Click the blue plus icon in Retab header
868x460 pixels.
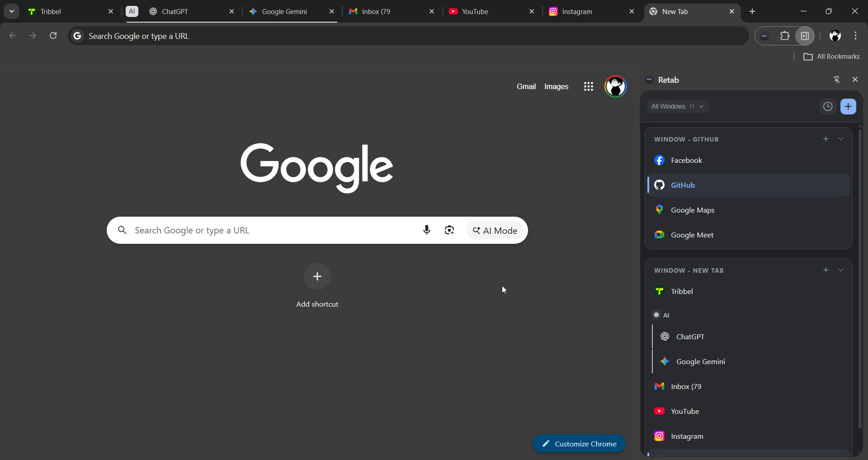[x=849, y=106]
